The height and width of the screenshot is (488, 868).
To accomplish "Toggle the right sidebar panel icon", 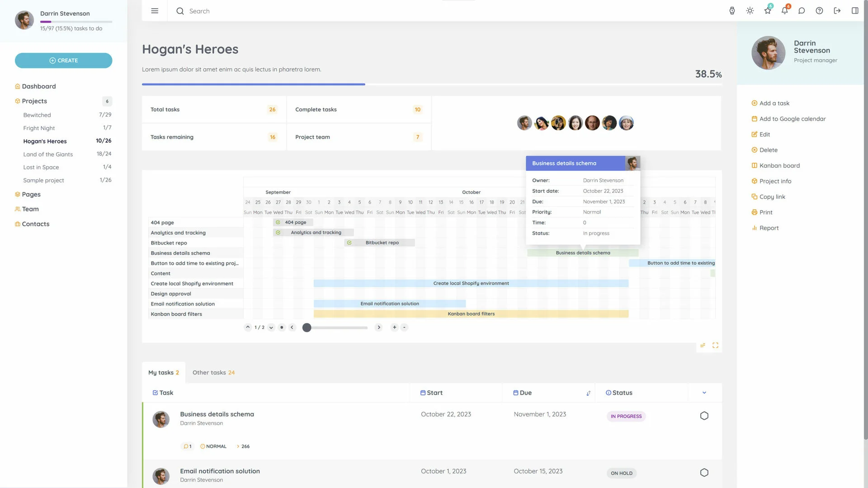I will pos(855,11).
